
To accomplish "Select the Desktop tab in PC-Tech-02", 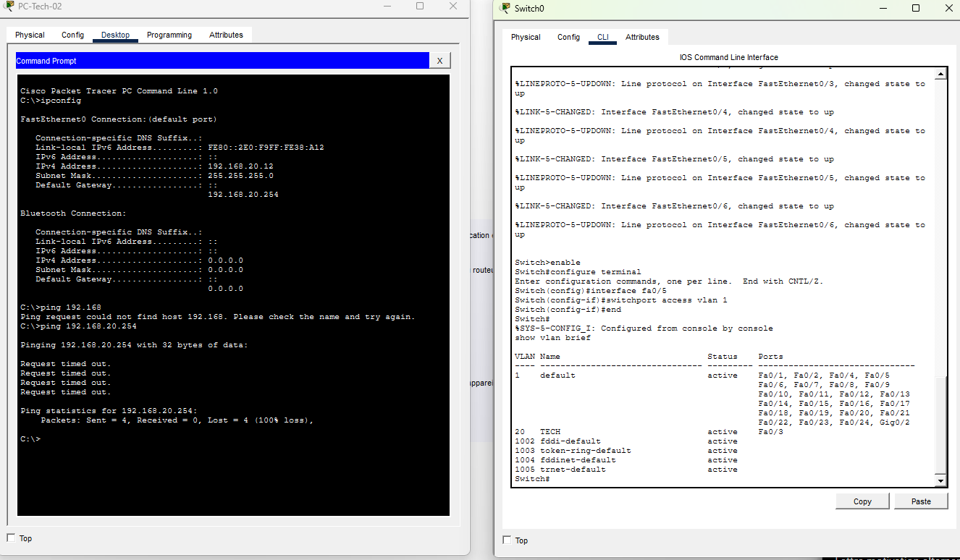I will 116,35.
